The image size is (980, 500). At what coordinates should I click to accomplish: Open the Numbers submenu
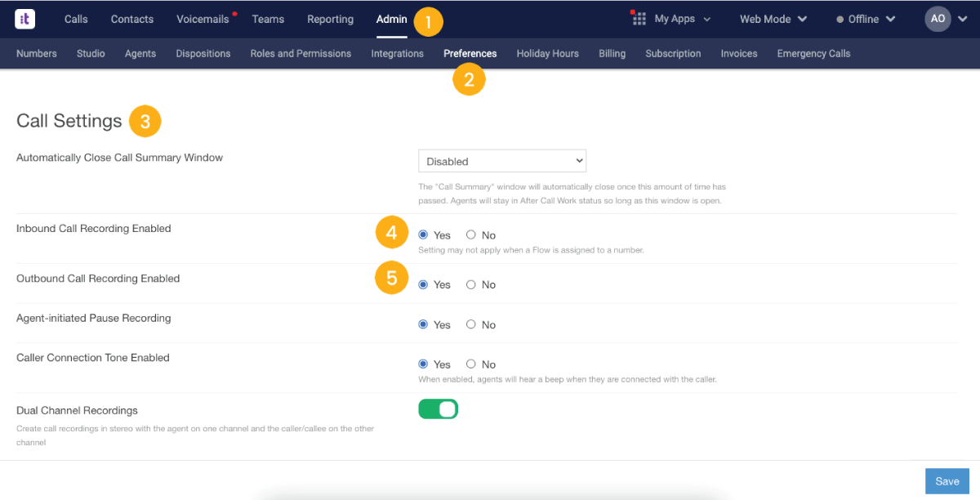(x=37, y=54)
